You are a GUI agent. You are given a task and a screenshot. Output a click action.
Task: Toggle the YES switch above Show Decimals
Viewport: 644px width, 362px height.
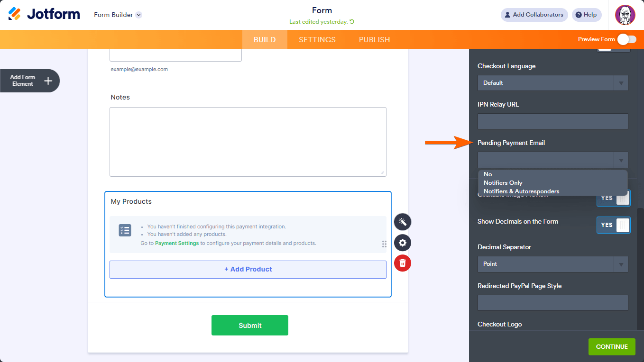click(x=613, y=198)
